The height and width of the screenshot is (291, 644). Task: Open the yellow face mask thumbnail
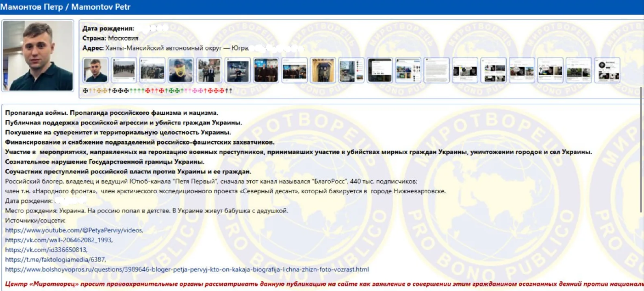tap(181, 70)
